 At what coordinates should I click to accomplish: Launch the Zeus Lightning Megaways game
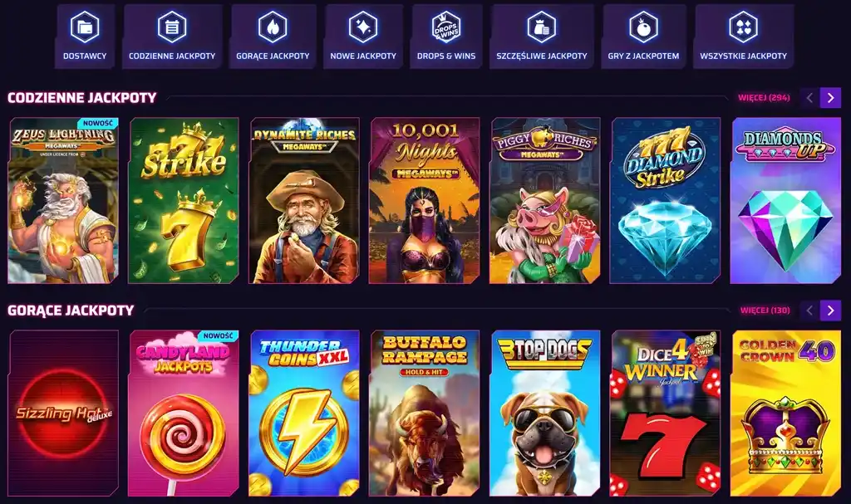[x=63, y=200]
